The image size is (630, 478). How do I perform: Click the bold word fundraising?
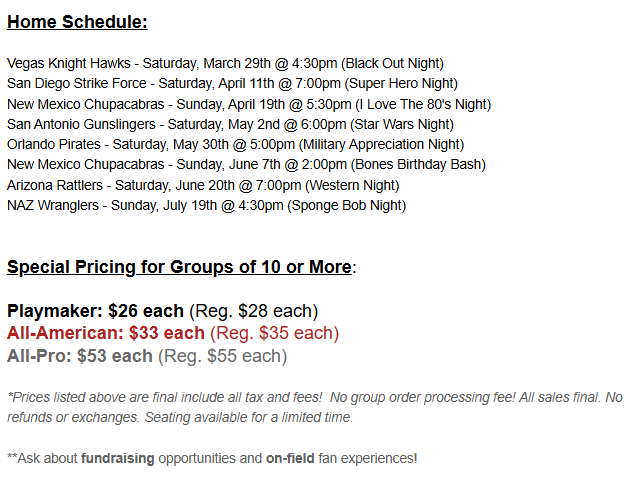coord(118,458)
